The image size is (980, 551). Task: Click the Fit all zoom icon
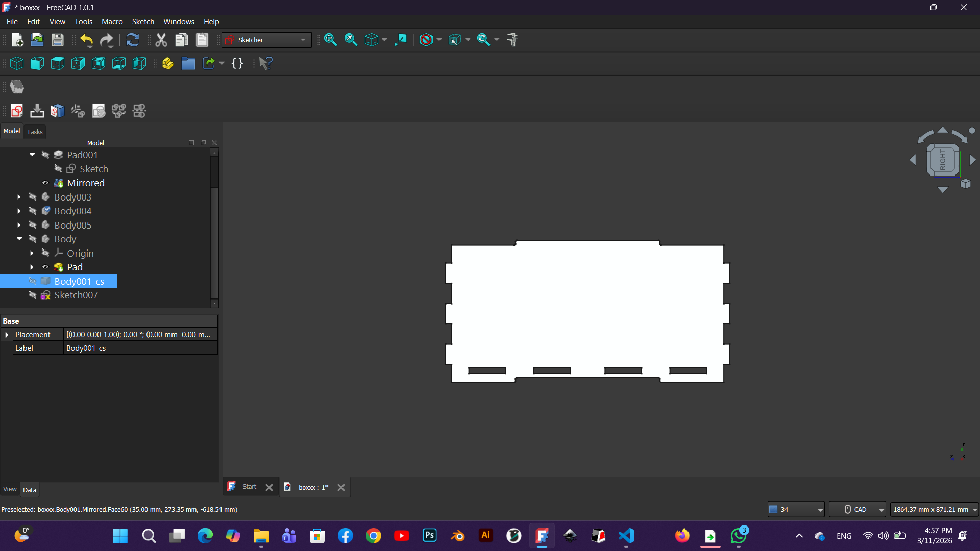[330, 40]
